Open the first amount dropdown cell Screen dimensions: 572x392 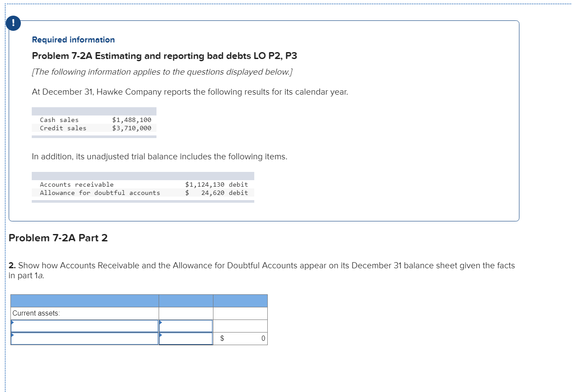pos(186,325)
